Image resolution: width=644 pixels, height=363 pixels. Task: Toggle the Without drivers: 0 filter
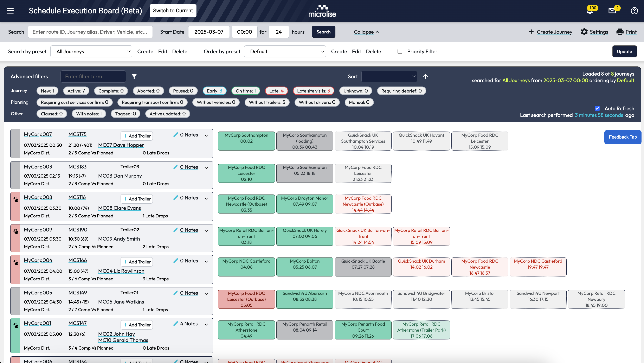pos(317,102)
